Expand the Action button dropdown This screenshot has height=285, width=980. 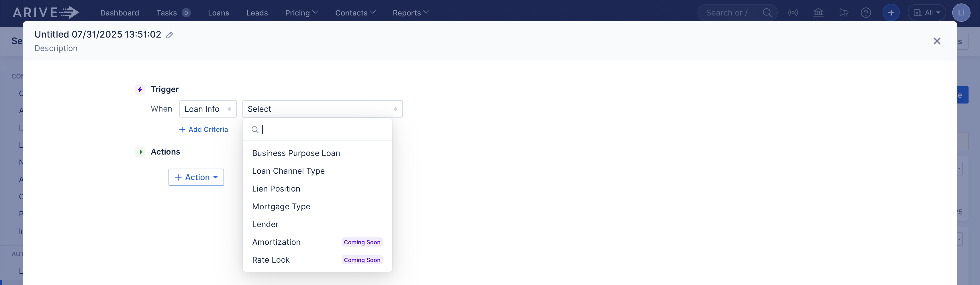point(196,177)
